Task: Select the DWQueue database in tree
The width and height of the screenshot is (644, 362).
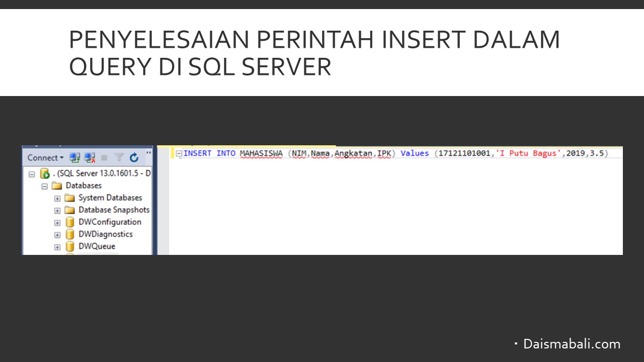Action: 97,246
